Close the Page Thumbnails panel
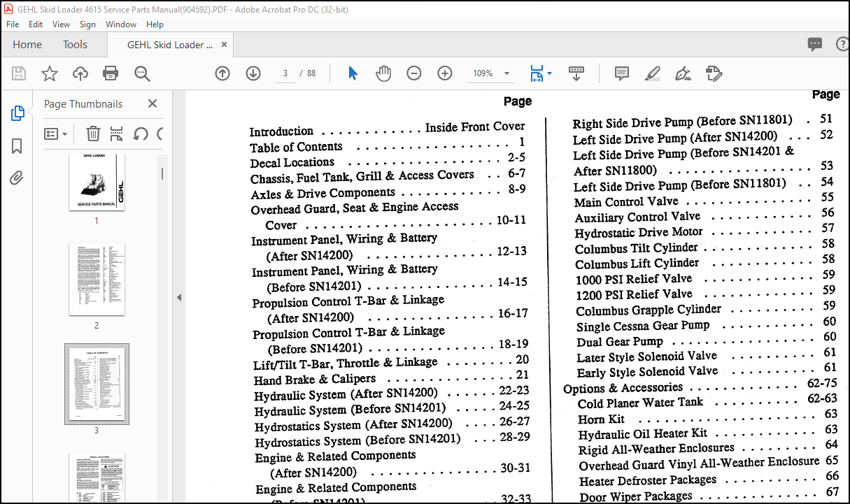Image resolution: width=850 pixels, height=504 pixels. [x=153, y=103]
